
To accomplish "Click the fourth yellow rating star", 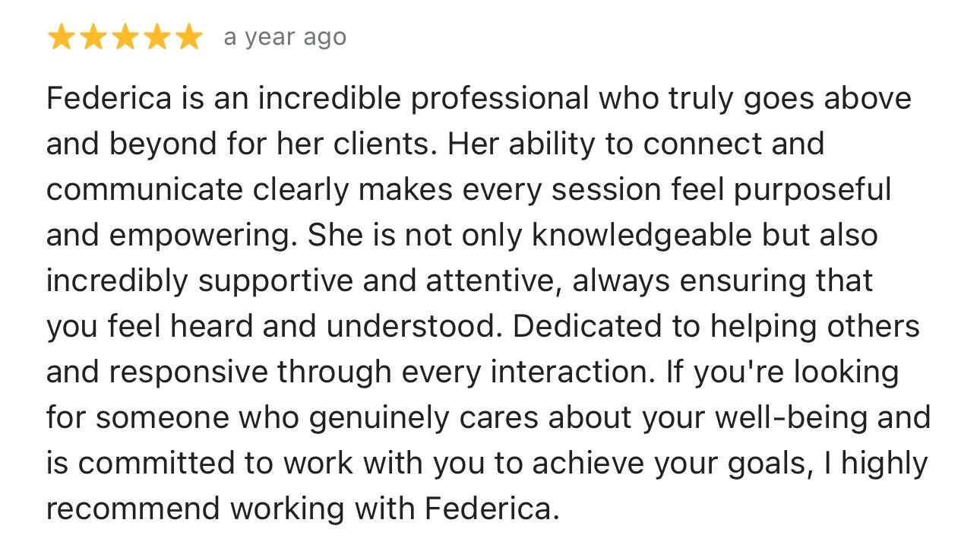I will click(x=156, y=37).
